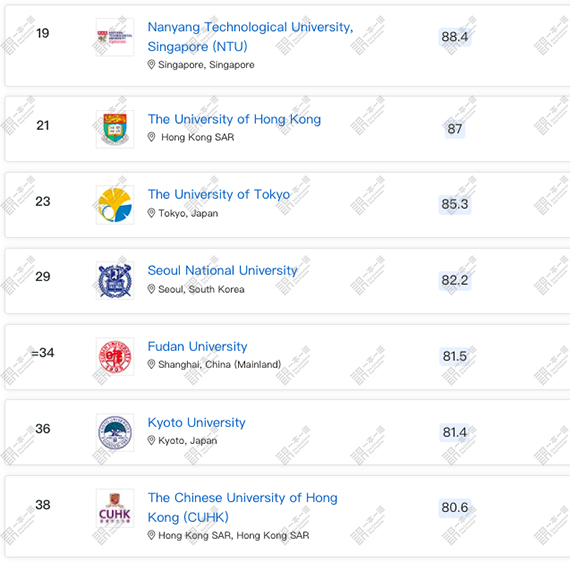Click the Nanyang Technological University logo
The height and width of the screenshot is (562, 570).
tap(115, 37)
